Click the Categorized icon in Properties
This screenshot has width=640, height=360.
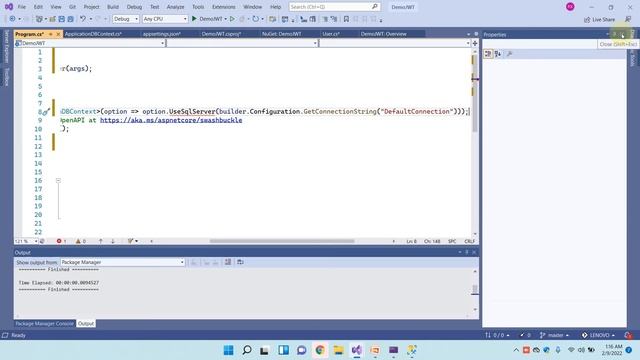(x=488, y=54)
